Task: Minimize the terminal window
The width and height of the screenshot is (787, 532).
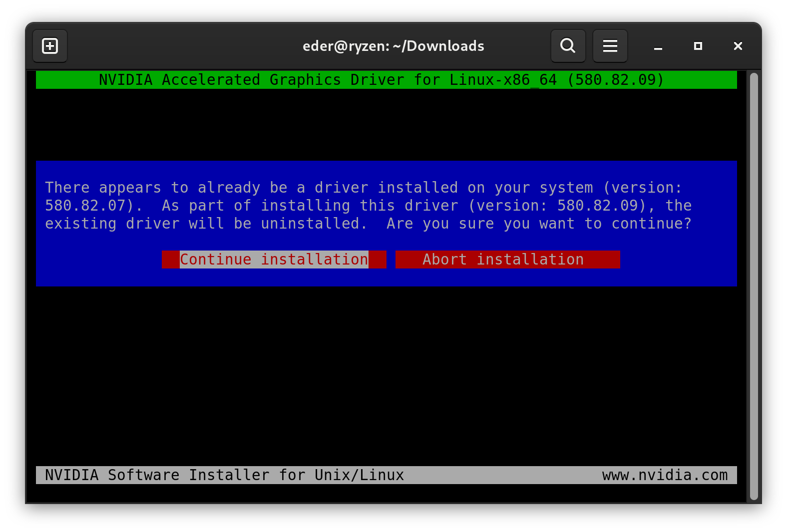Action: click(x=658, y=46)
